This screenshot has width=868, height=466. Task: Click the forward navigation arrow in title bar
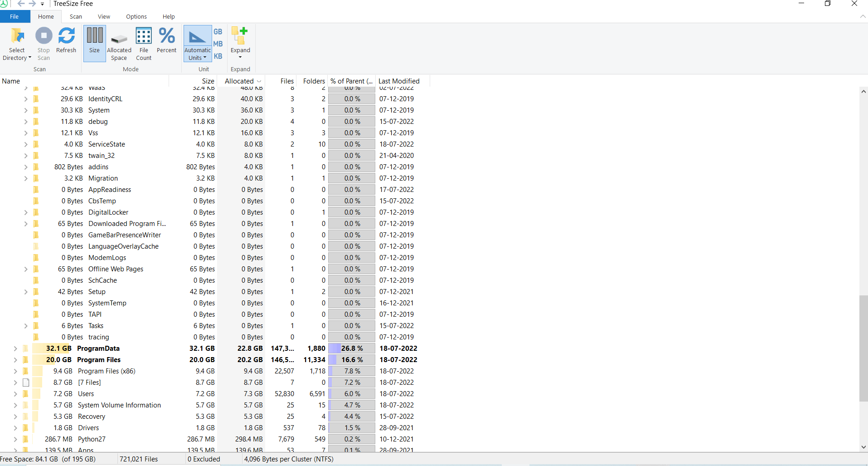pos(32,4)
